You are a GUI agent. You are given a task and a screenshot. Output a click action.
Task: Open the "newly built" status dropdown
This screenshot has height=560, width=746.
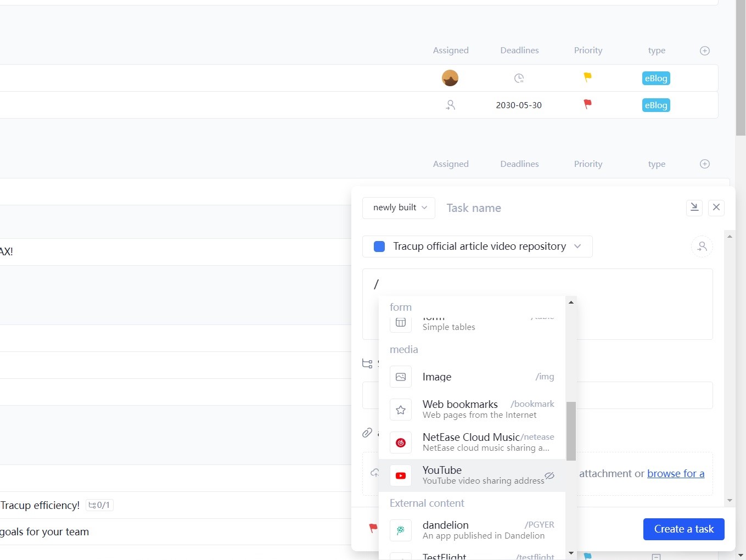coord(399,208)
